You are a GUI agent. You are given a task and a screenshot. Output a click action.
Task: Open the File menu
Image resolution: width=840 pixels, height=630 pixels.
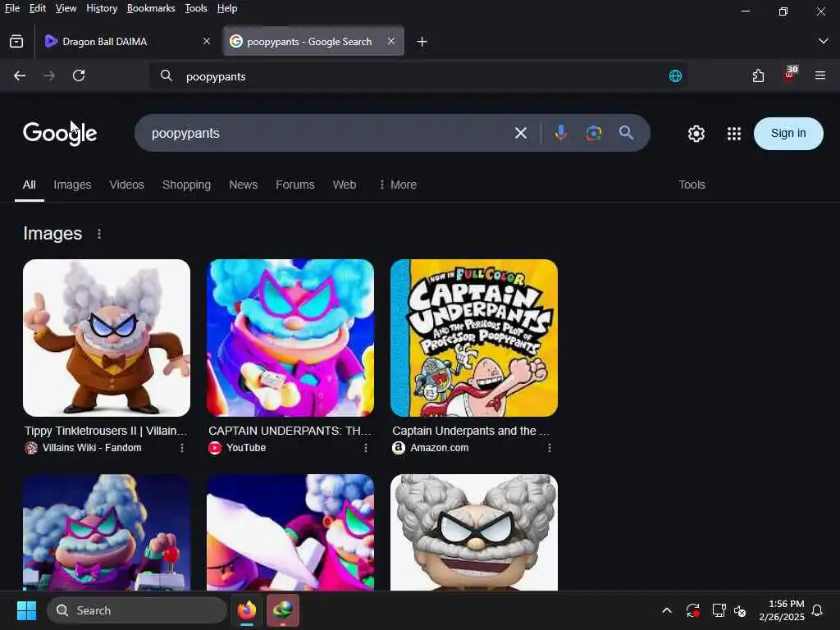tap(11, 8)
